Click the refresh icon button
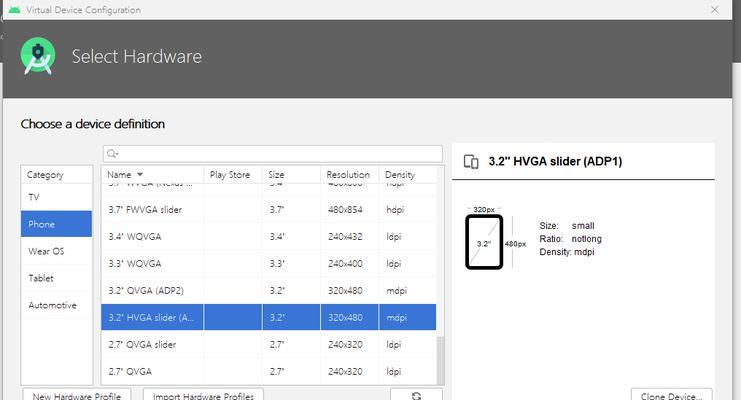The width and height of the screenshot is (741, 400). pos(416,395)
